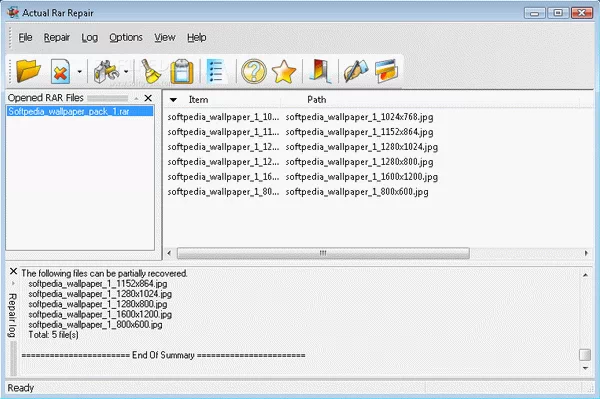Toggle the list view toolbar icon
Viewport: 600px width, 399px height.
pyautogui.click(x=215, y=71)
